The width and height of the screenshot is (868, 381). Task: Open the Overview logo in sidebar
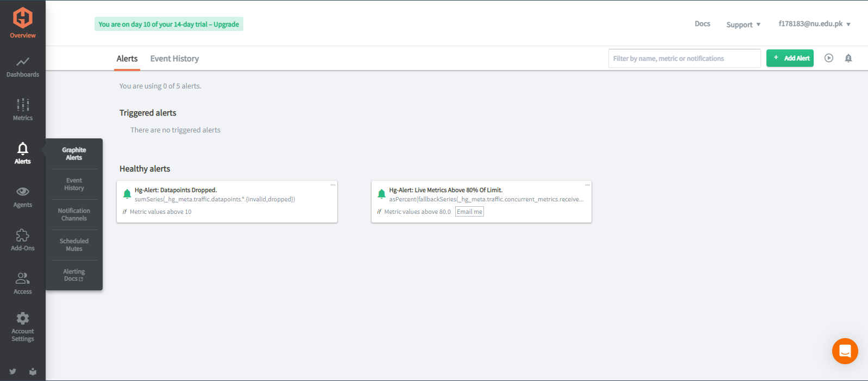[23, 23]
